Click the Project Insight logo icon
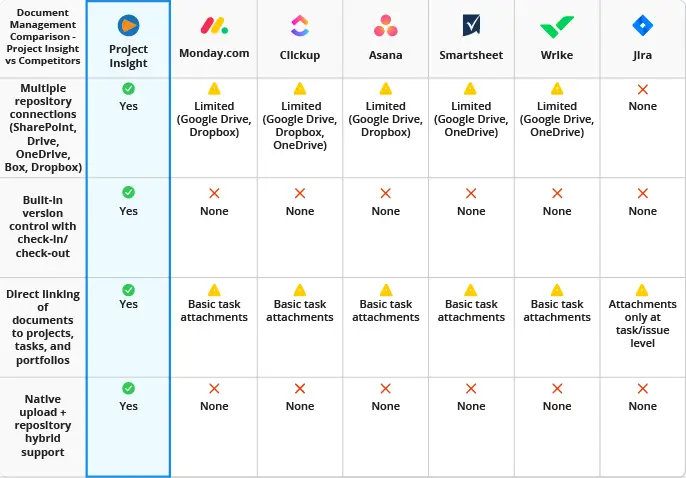This screenshot has height=478, width=686. (128, 25)
